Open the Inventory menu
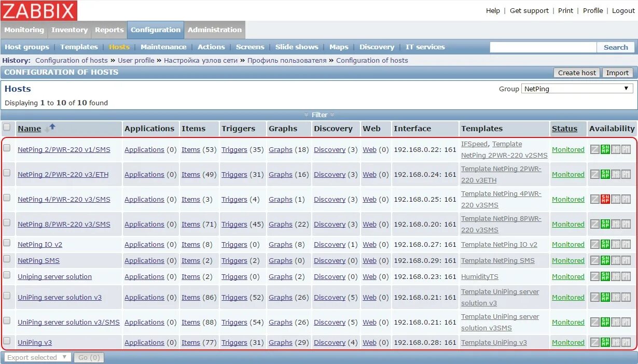Viewport: 638px width, 364px height. click(70, 30)
